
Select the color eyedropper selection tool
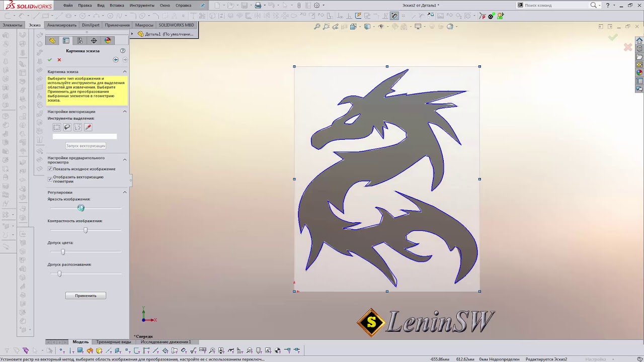88,127
